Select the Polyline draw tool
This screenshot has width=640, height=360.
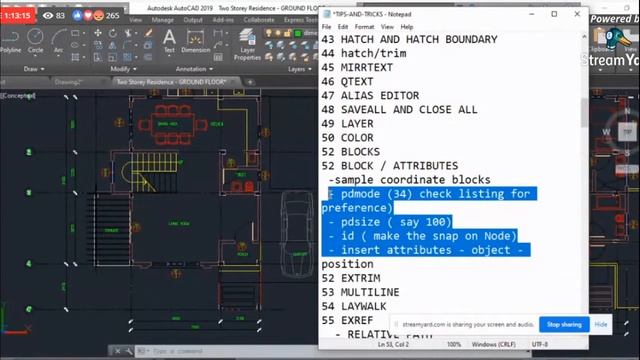(x=11, y=41)
